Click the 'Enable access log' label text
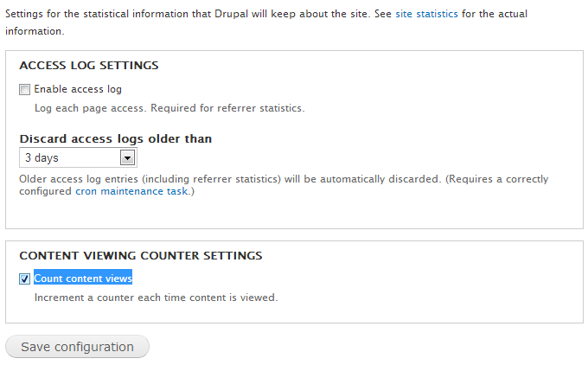Viewport: 588px width, 365px height. pyautogui.click(x=78, y=89)
